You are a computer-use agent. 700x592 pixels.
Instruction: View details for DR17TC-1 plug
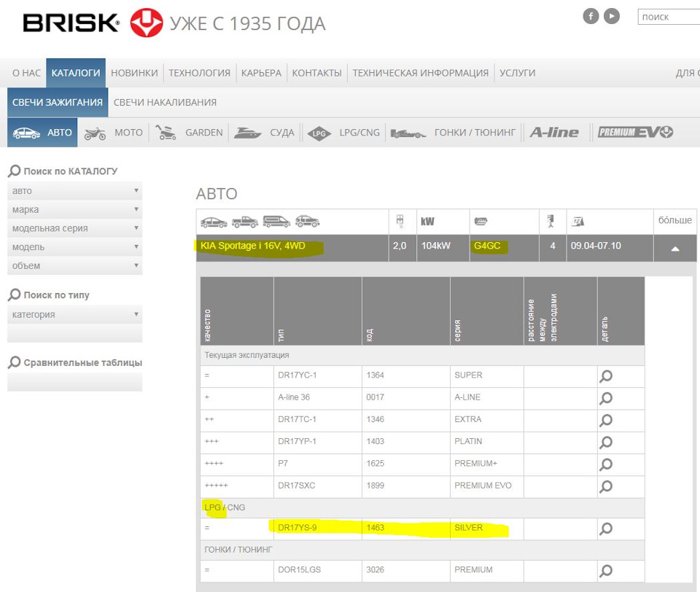point(606,420)
